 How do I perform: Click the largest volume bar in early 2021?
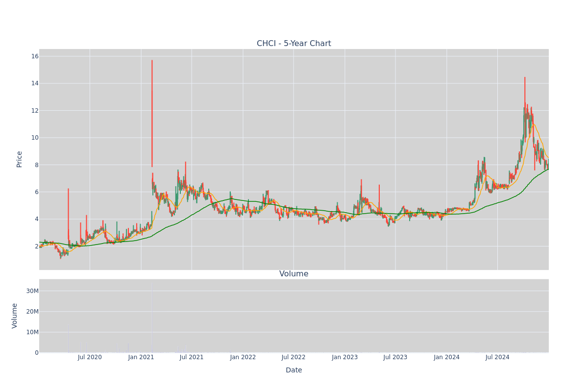coord(152,317)
